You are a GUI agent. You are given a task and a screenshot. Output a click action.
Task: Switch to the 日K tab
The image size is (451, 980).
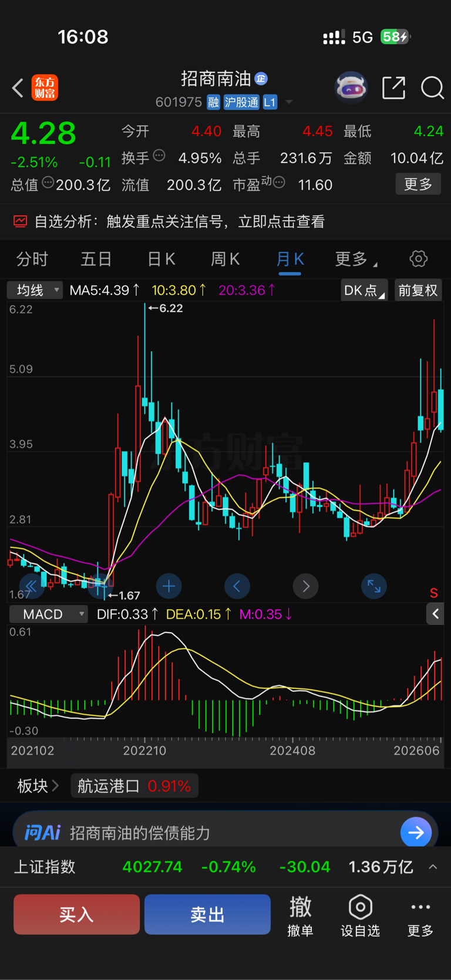click(161, 259)
